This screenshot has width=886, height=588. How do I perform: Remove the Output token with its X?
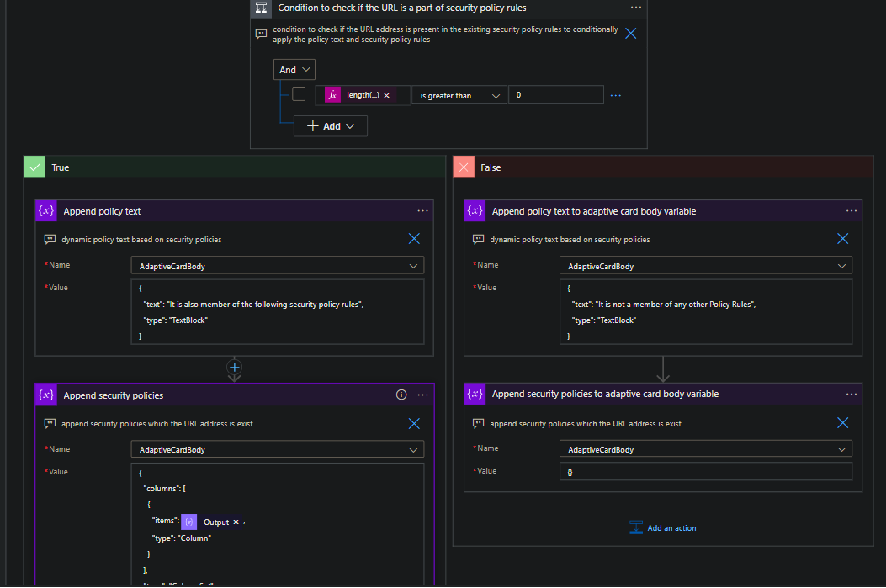pyautogui.click(x=236, y=522)
